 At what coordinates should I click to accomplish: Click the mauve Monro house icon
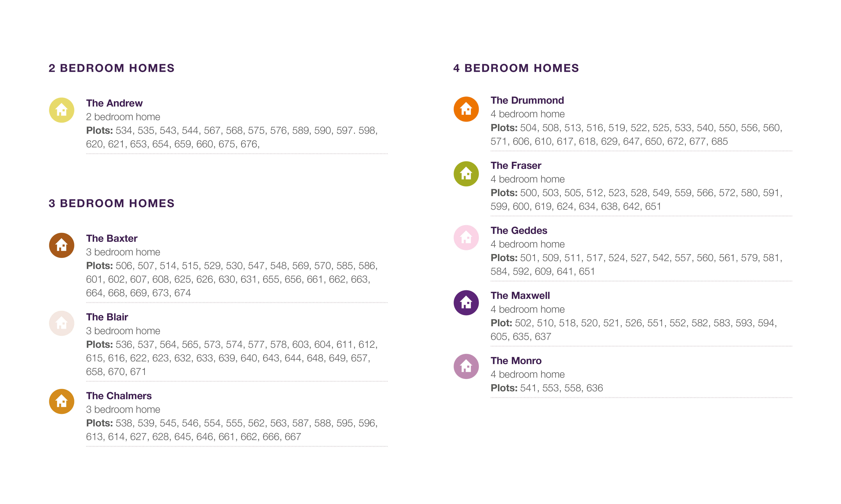[466, 366]
